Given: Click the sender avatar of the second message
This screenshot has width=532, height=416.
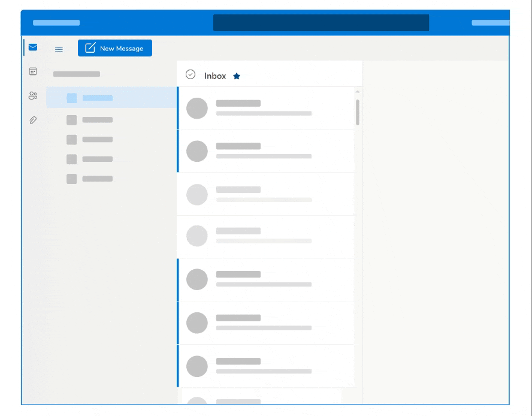Looking at the screenshot, I should 197,151.
